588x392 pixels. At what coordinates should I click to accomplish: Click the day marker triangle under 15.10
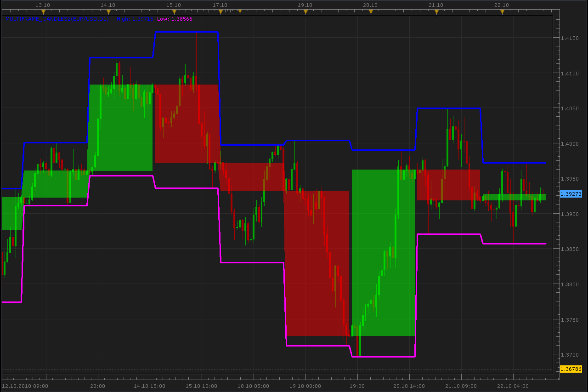[x=174, y=12]
